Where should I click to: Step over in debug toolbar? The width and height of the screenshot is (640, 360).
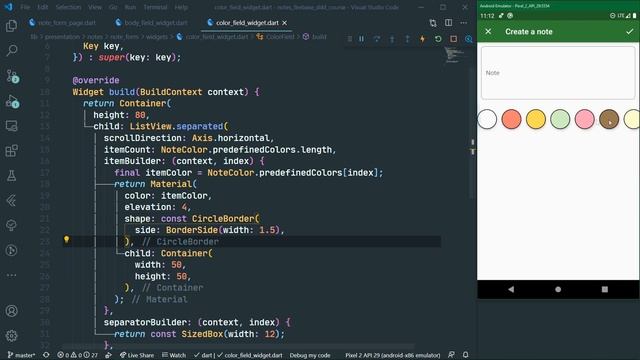[x=377, y=39]
